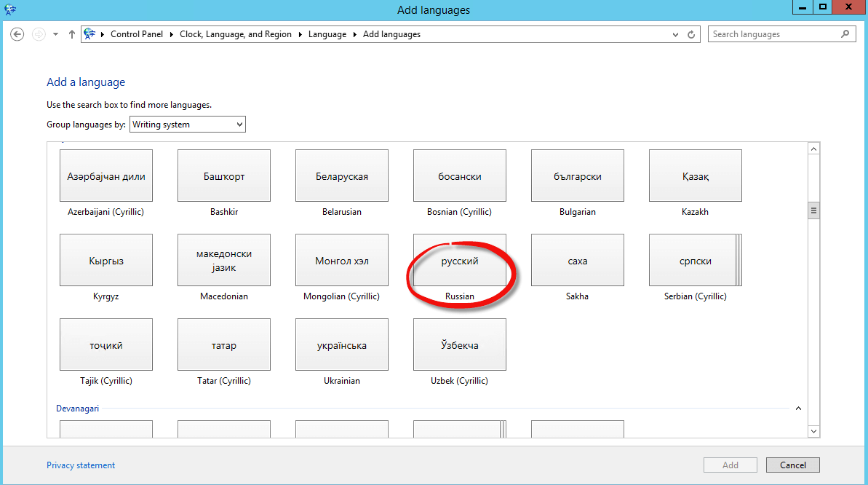The height and width of the screenshot is (485, 868).
Task: Go to Language in the breadcrumb path
Action: pos(327,34)
